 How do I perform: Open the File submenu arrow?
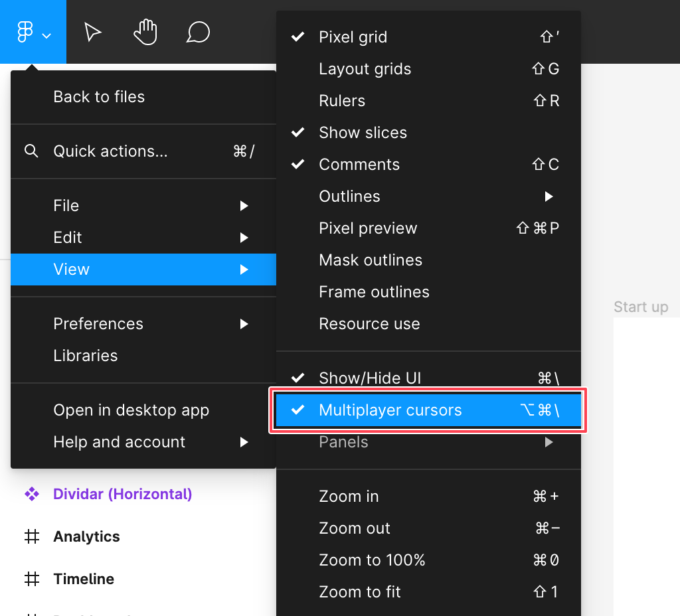[x=245, y=205]
